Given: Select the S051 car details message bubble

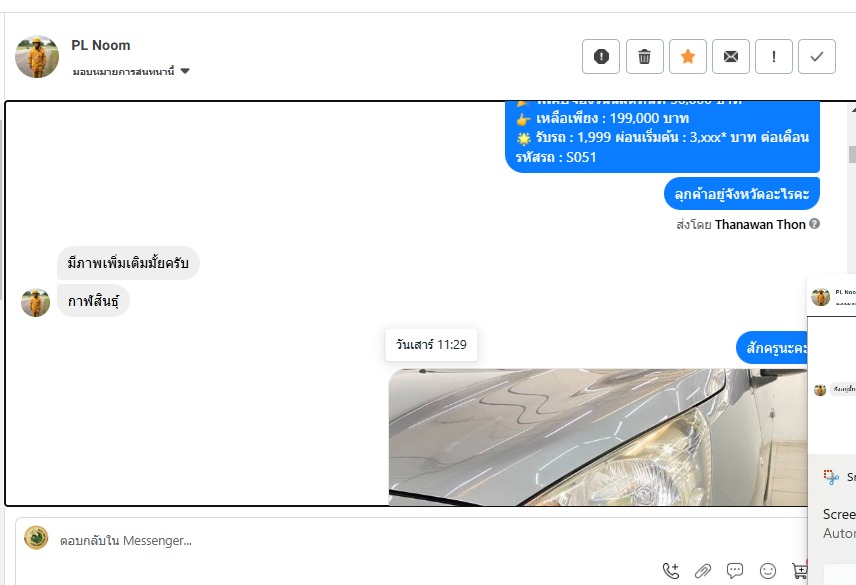Looking at the screenshot, I should [x=662, y=136].
